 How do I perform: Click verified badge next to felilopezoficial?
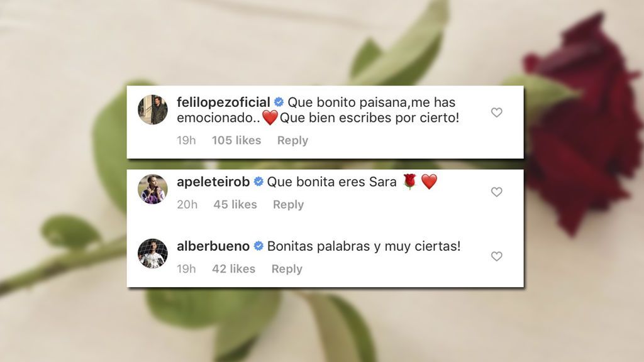[x=279, y=102]
